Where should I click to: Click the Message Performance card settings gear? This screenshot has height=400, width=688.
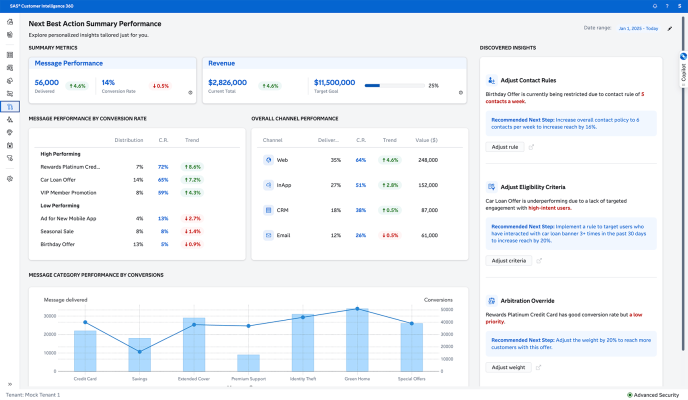[x=191, y=92]
